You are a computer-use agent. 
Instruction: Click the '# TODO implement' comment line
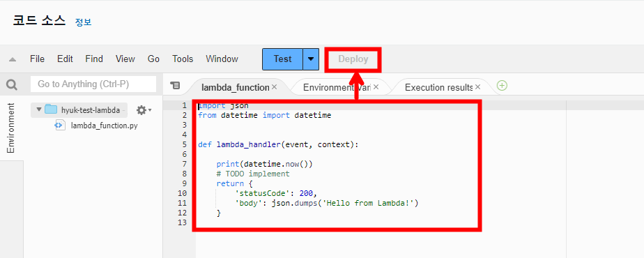[253, 174]
